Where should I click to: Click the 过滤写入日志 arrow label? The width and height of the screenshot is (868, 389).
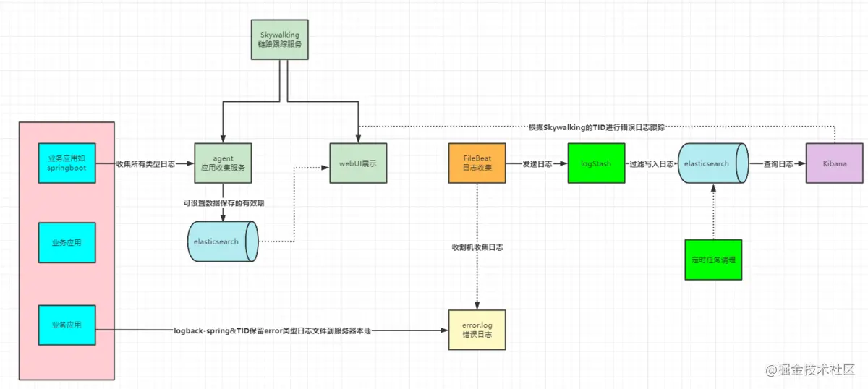point(652,163)
